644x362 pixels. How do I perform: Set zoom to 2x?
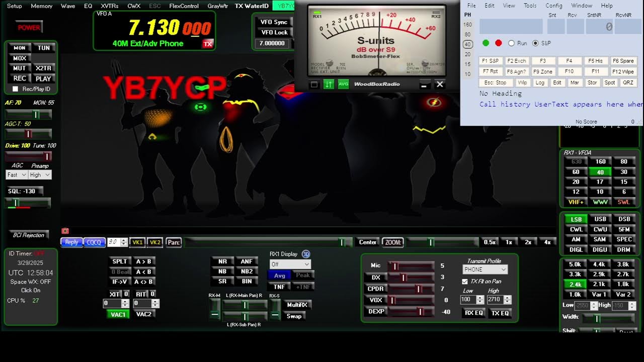coord(528,242)
